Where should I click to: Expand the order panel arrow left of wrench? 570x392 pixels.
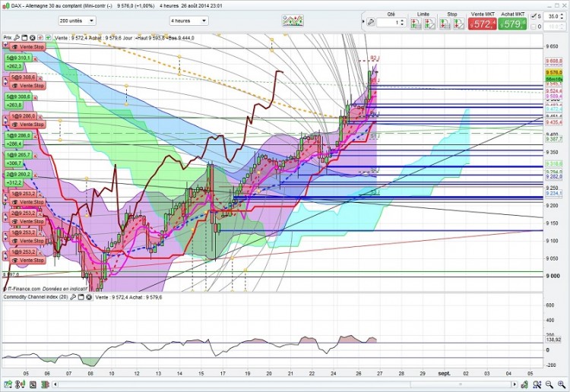point(363,22)
